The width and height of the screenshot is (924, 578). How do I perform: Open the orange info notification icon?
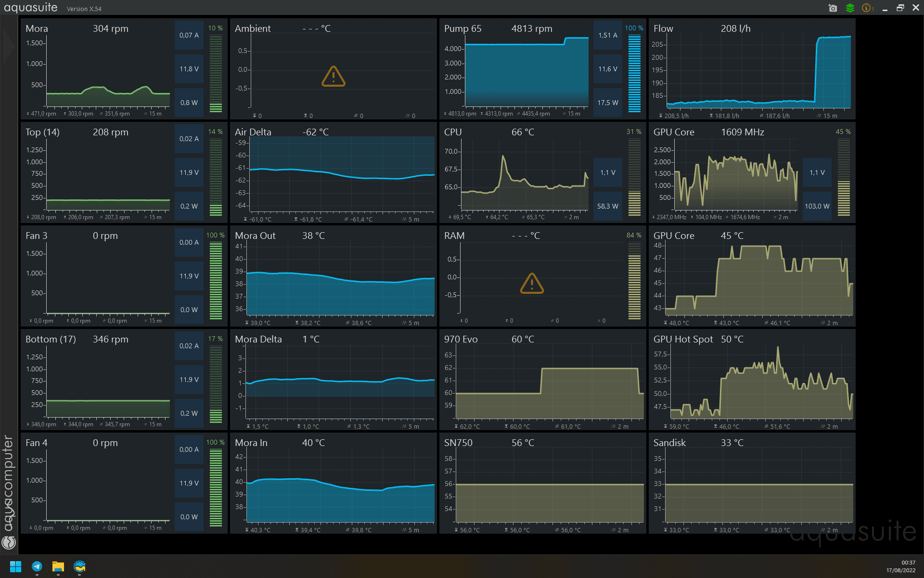pos(867,8)
